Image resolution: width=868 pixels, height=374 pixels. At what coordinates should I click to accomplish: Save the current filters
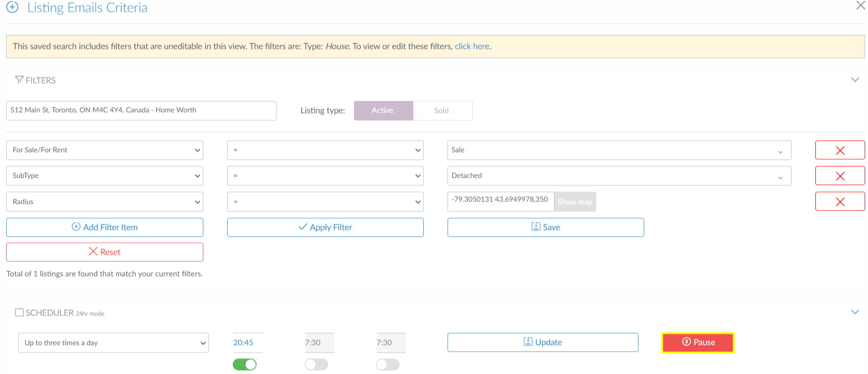545,227
